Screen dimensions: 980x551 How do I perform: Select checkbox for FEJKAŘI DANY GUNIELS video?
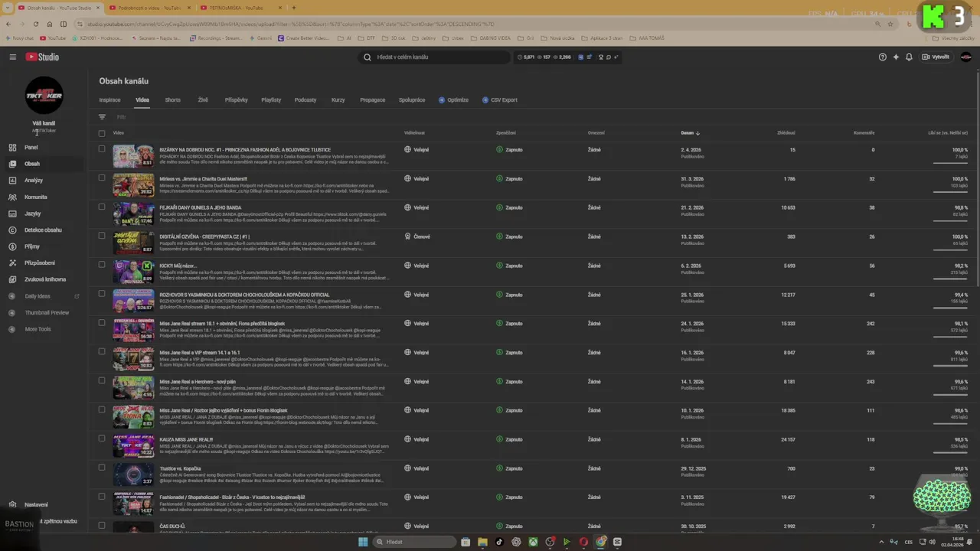(101, 207)
